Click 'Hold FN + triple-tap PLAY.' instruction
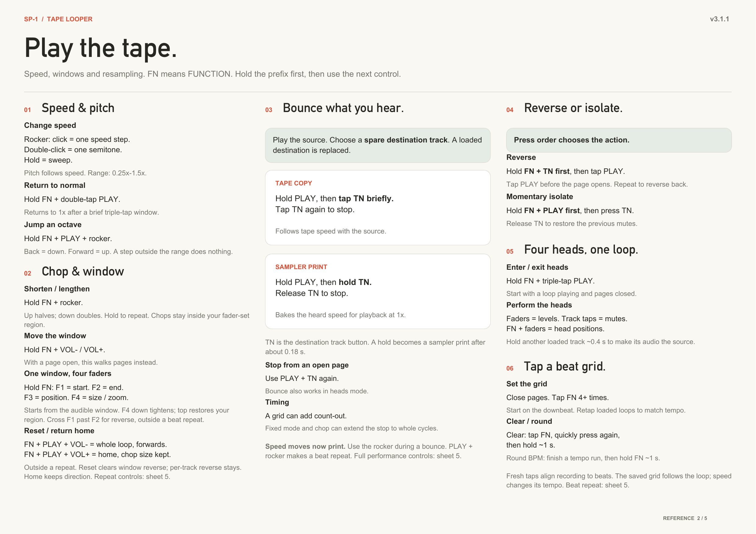 (551, 281)
